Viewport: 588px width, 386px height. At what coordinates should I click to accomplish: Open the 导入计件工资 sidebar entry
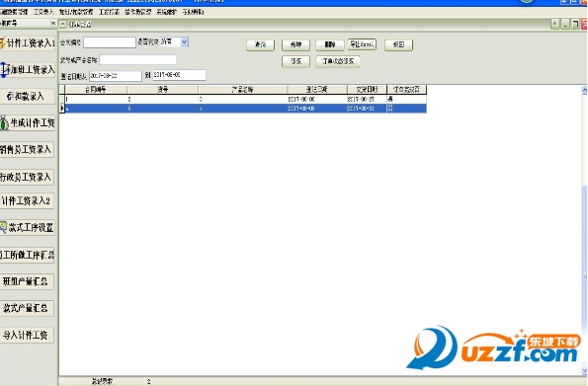click(27, 335)
